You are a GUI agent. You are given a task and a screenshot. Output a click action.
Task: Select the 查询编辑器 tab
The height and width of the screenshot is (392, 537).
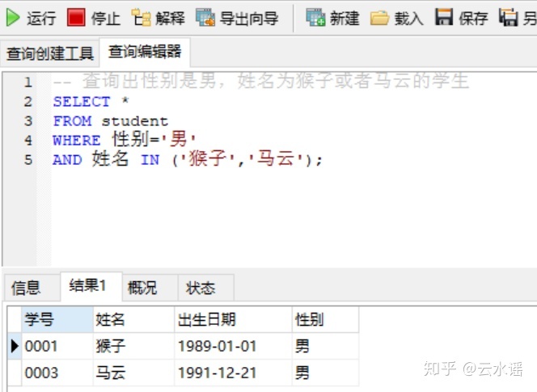tap(145, 52)
